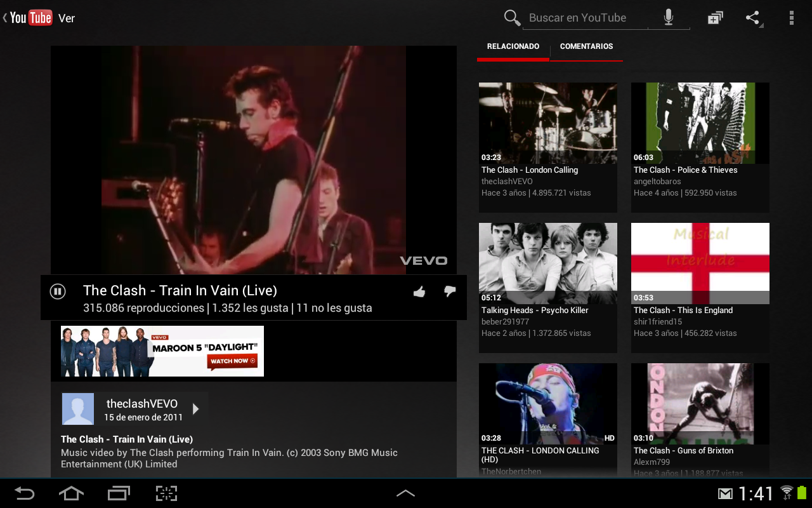The height and width of the screenshot is (508, 812).
Task: Tap the battery status icon
Action: coord(801,493)
